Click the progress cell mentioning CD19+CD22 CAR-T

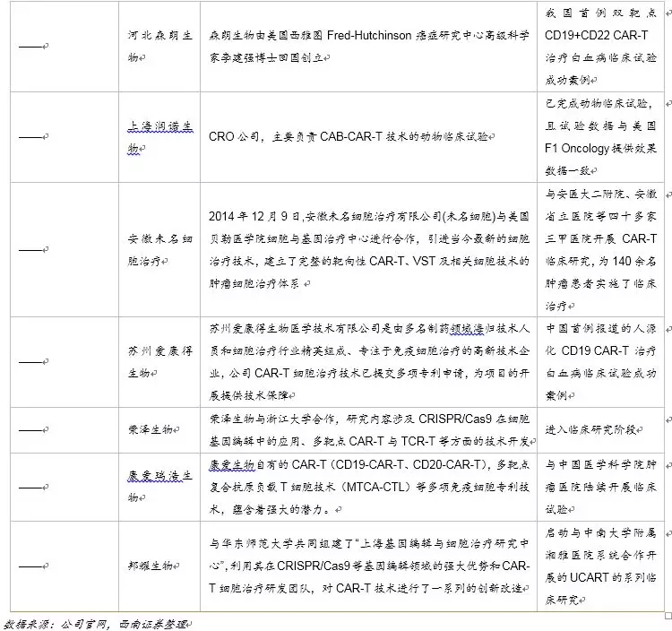600,47
